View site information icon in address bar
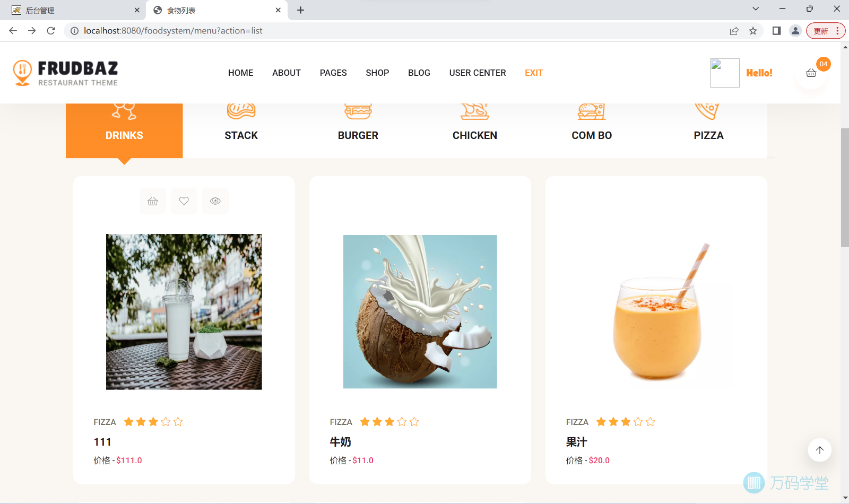The height and width of the screenshot is (504, 849). coord(75,31)
